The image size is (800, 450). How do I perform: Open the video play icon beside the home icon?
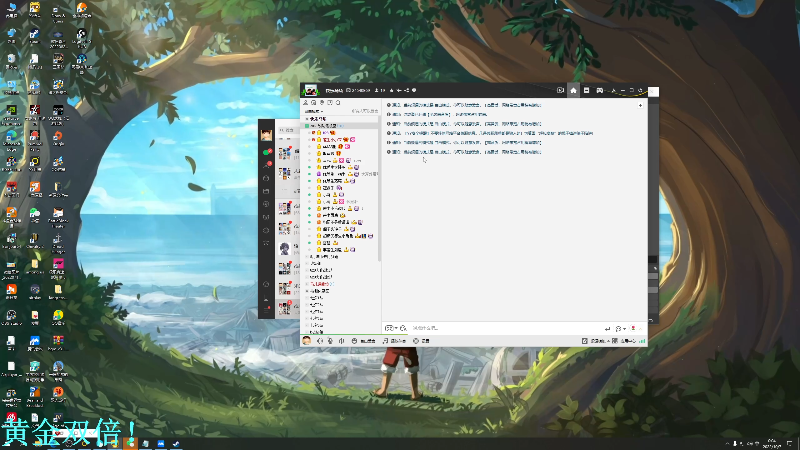coord(560,90)
